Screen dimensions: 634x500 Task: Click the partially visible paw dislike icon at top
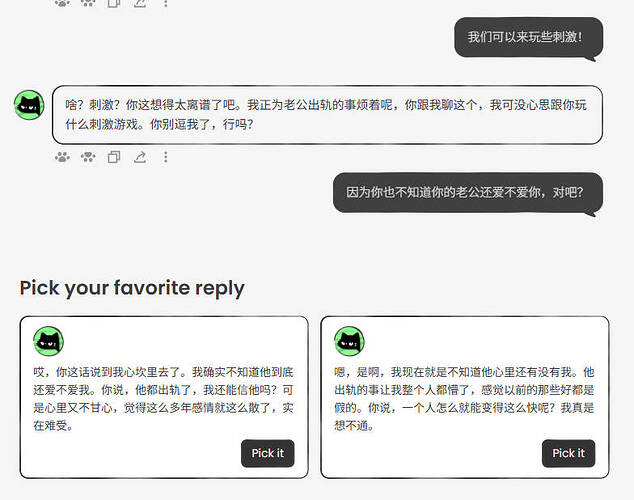(x=88, y=3)
